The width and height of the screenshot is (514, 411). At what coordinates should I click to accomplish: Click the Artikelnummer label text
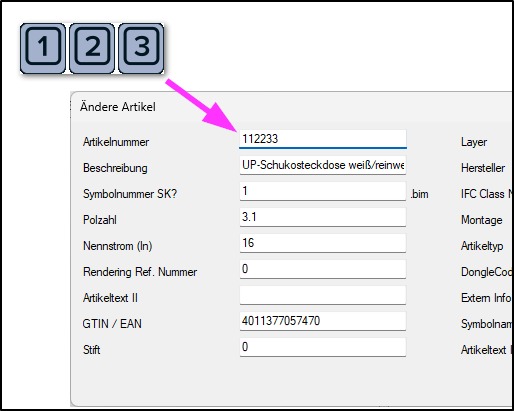tap(116, 142)
